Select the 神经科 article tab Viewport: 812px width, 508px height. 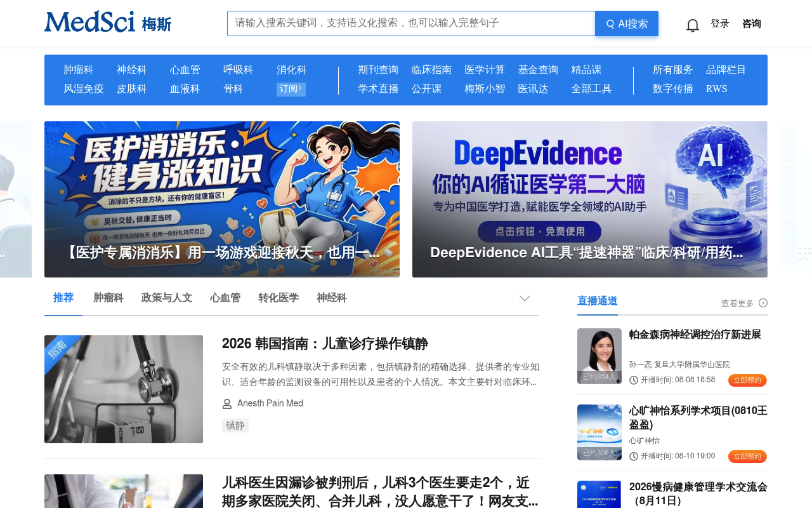pyautogui.click(x=332, y=298)
